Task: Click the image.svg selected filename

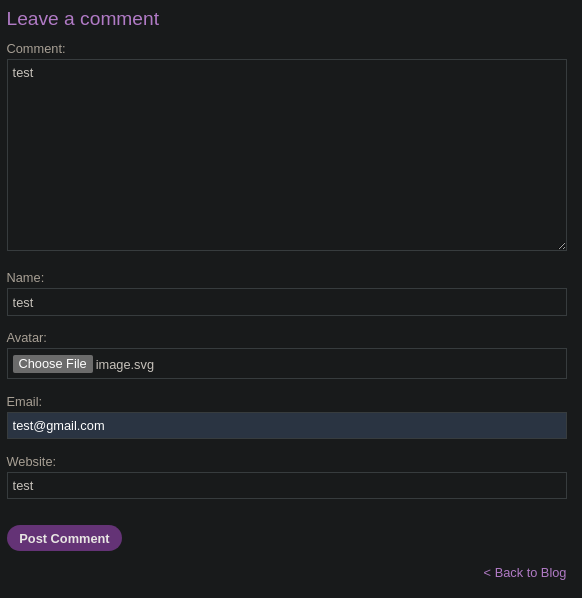Action: click(x=125, y=365)
